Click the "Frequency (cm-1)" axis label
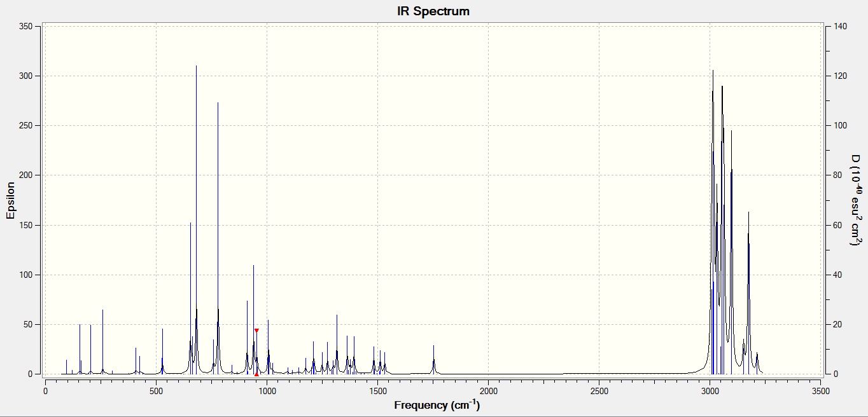The height and width of the screenshot is (417, 868). [x=437, y=404]
